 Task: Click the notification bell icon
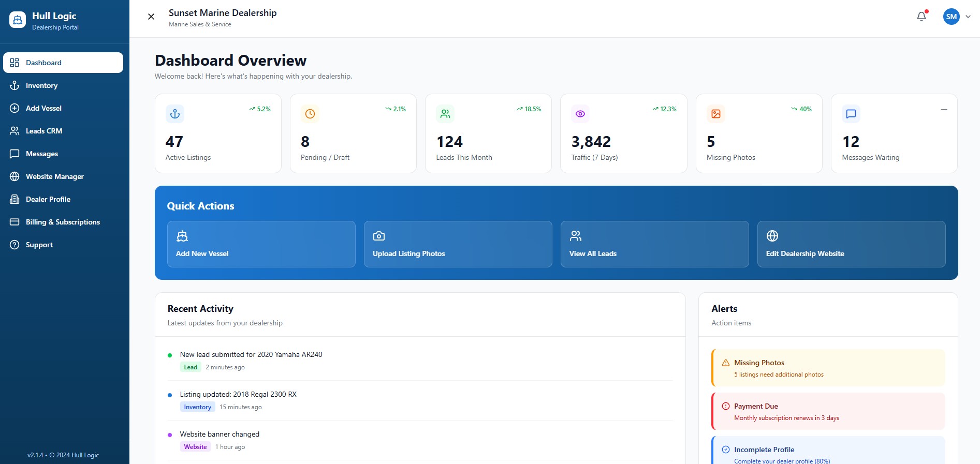[x=922, y=17]
